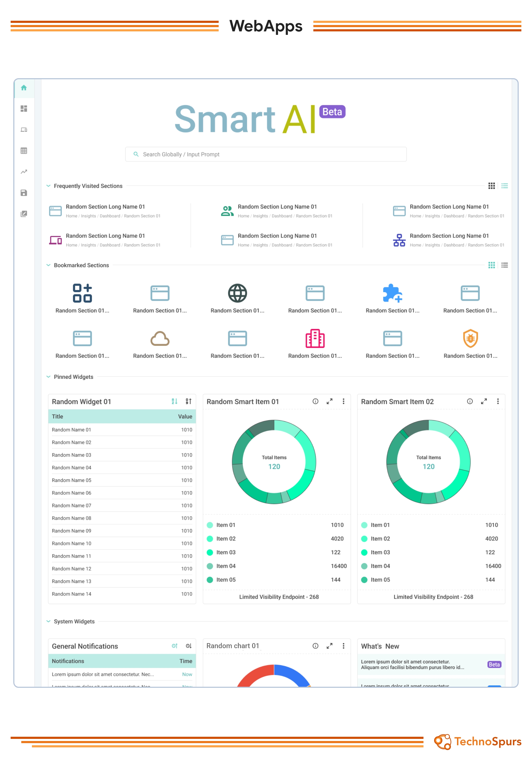
Task: Open the Random Smart Item 01 more-options menu
Action: click(x=343, y=401)
